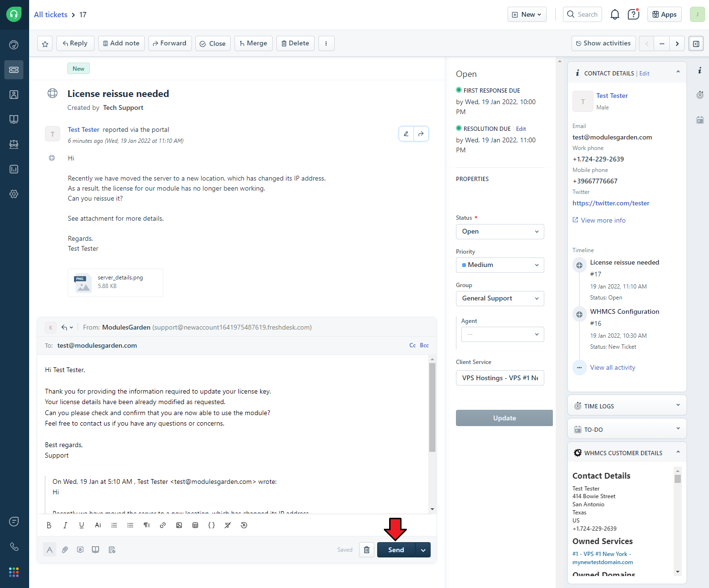Discard the draft with the trash icon

tap(367, 550)
